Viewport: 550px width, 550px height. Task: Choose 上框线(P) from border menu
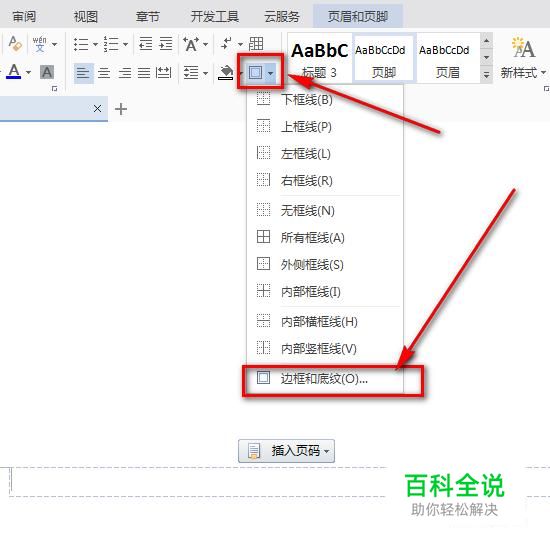coord(325,127)
